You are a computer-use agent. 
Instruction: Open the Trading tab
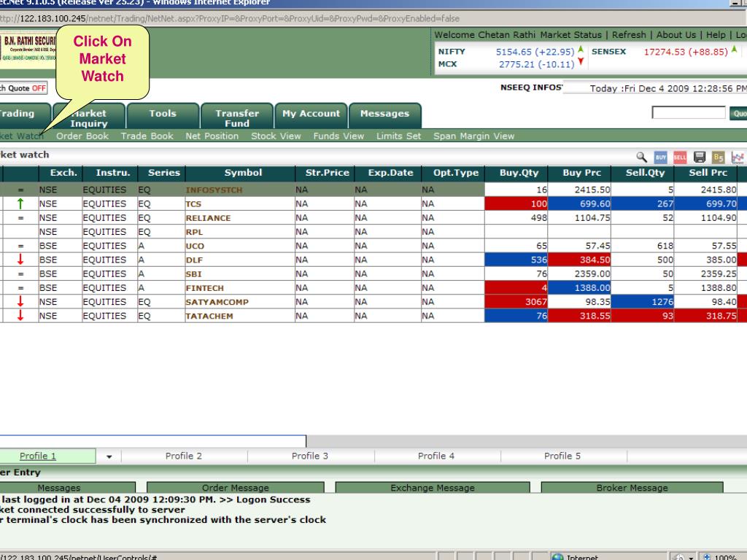(x=24, y=116)
